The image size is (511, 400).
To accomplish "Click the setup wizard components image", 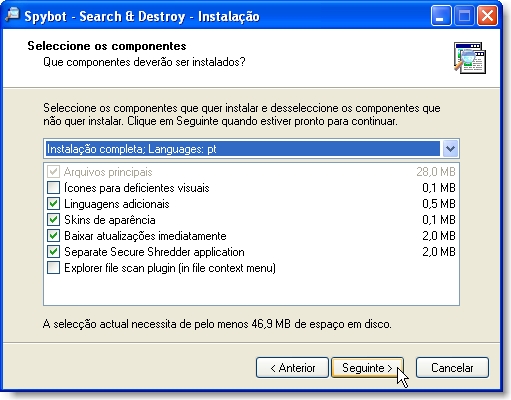I will 470,58.
